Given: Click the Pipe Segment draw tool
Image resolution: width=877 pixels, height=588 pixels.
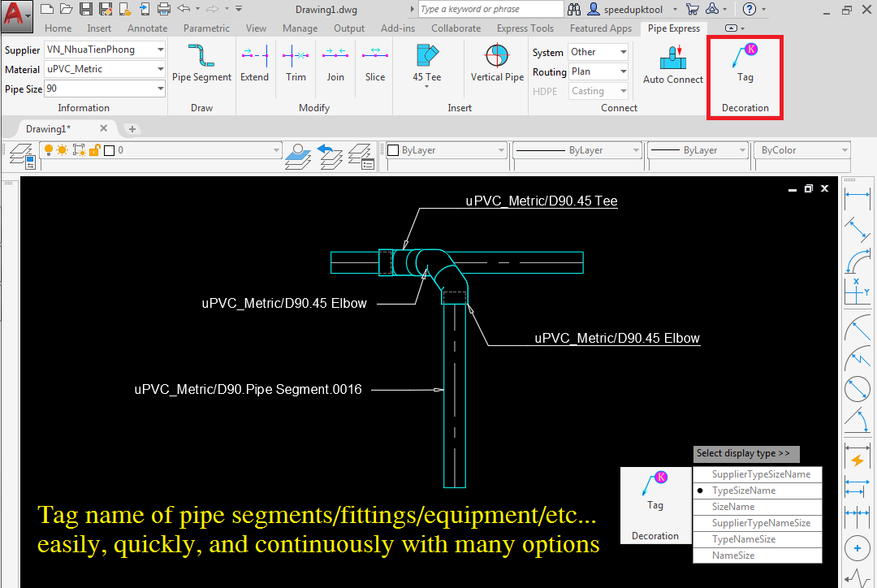Looking at the screenshot, I should pos(201,63).
